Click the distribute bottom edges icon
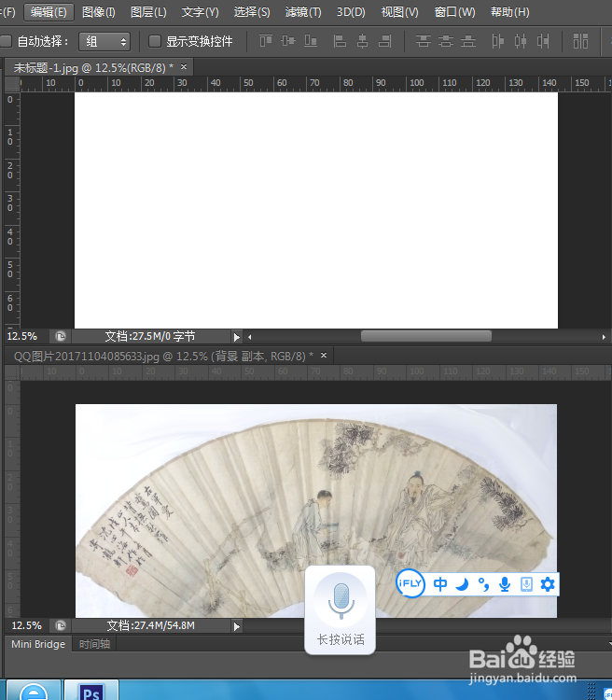The width and height of the screenshot is (612, 700). (467, 41)
